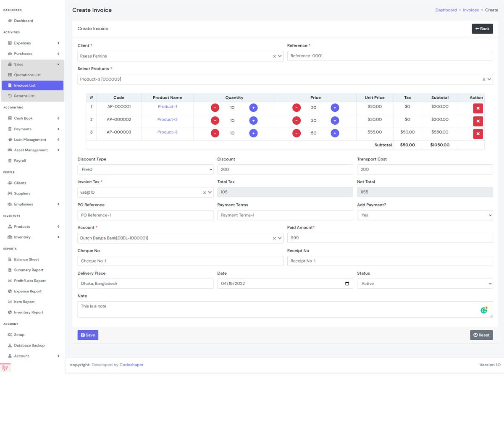Click the red delete button for Product-1 row
The width and height of the screenshot is (504, 439).
[478, 108]
